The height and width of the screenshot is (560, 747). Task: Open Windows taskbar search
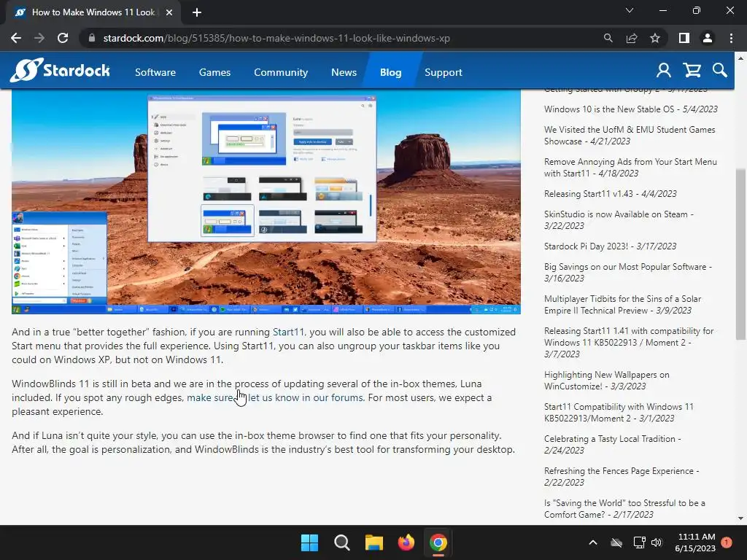[x=342, y=542]
